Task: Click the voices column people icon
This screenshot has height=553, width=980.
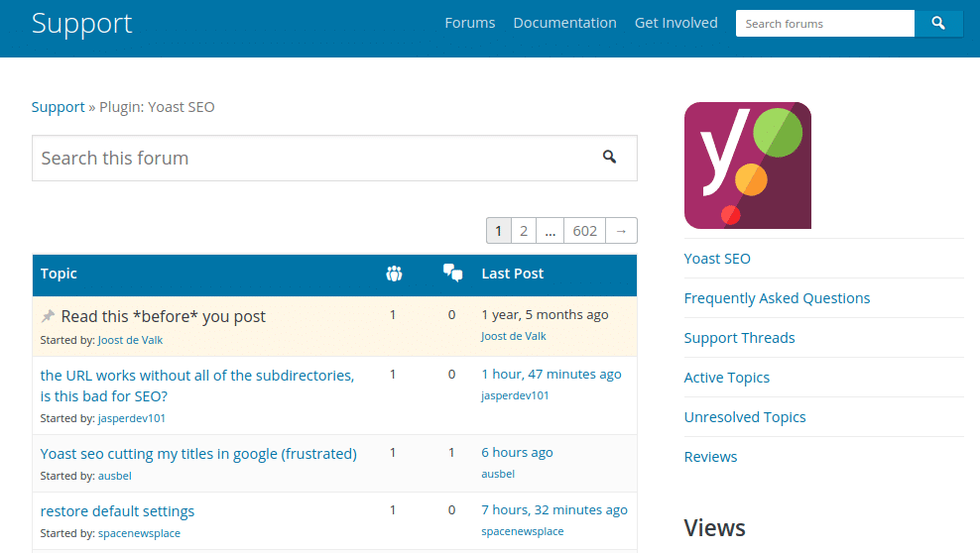Action: pyautogui.click(x=394, y=274)
